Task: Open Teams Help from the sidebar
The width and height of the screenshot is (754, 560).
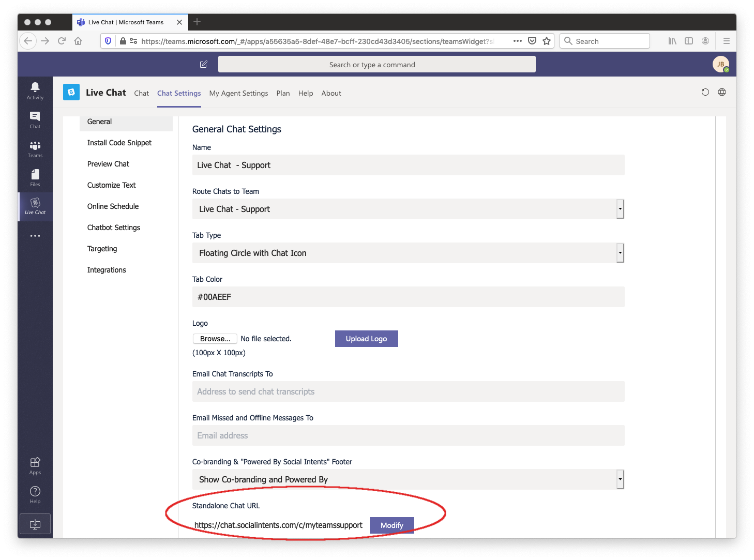Action: click(35, 493)
